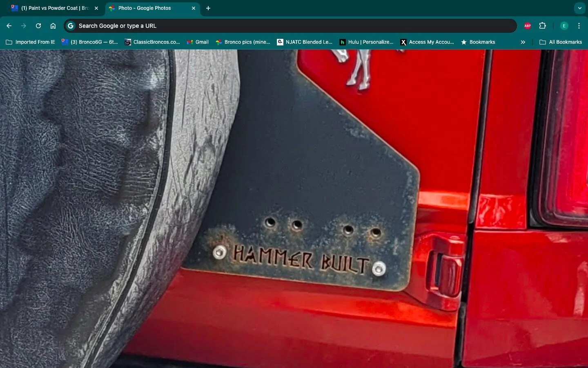Viewport: 588px width, 368px height.
Task: Reload the current page
Action: [38, 26]
